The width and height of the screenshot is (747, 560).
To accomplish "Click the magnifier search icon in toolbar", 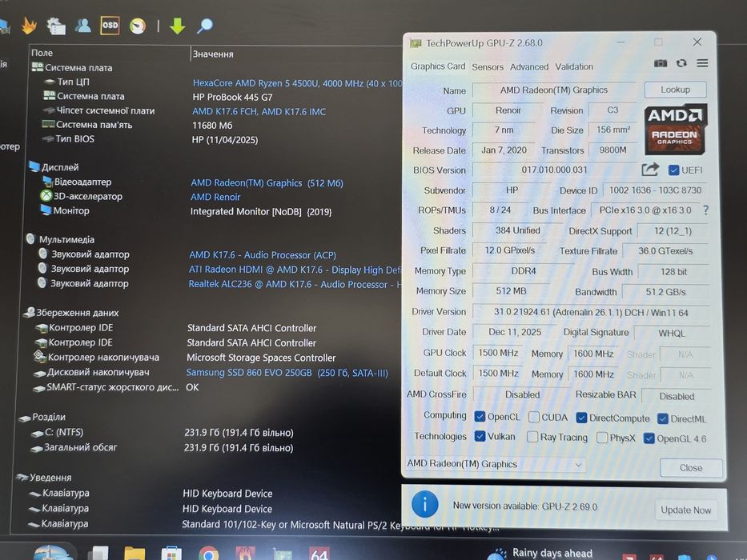I will click(205, 26).
